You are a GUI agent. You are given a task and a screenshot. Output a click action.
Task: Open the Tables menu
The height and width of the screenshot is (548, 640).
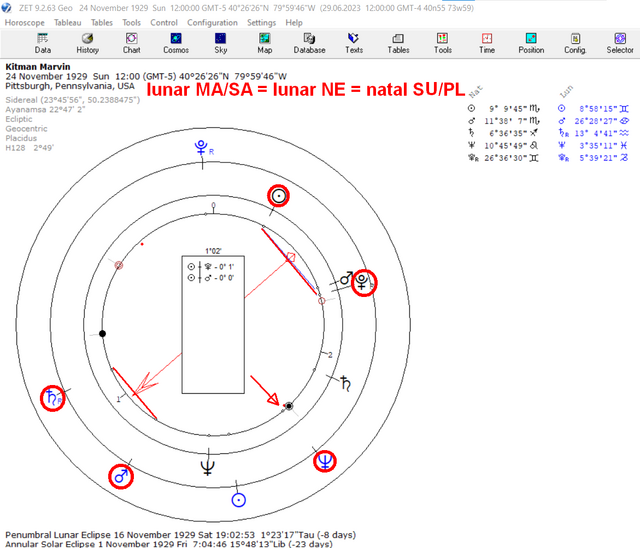coord(102,23)
